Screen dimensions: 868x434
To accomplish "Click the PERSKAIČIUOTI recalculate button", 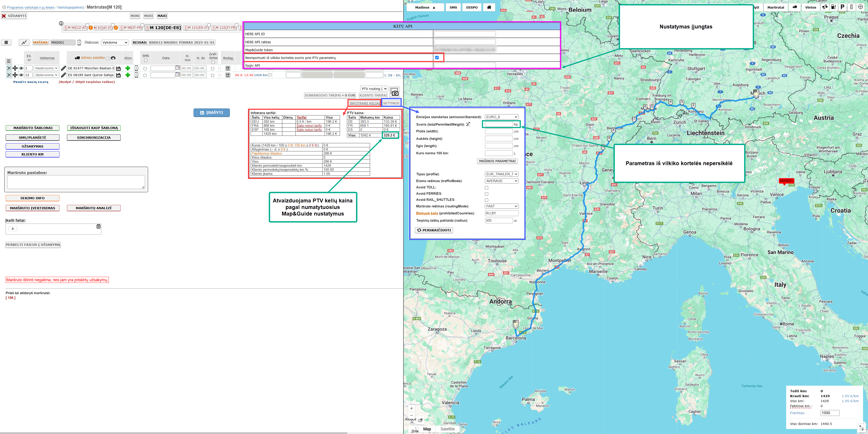I will pyautogui.click(x=434, y=230).
